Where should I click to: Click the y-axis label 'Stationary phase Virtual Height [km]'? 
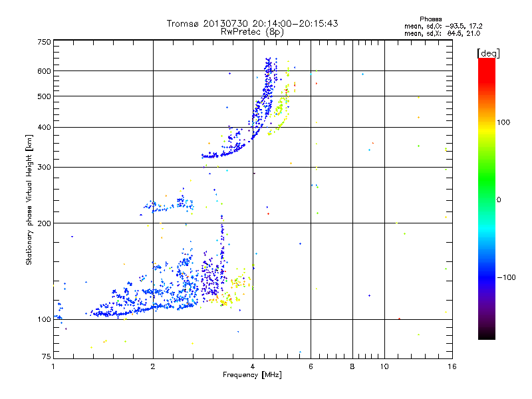click(x=29, y=200)
